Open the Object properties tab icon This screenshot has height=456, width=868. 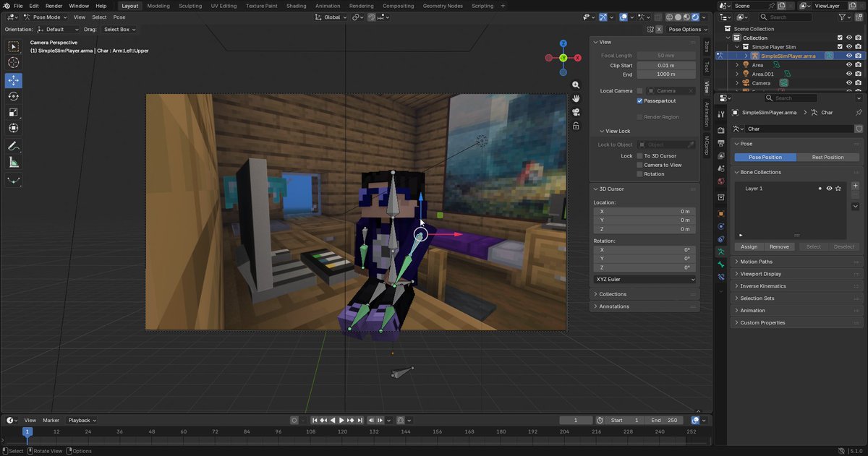[720, 214]
